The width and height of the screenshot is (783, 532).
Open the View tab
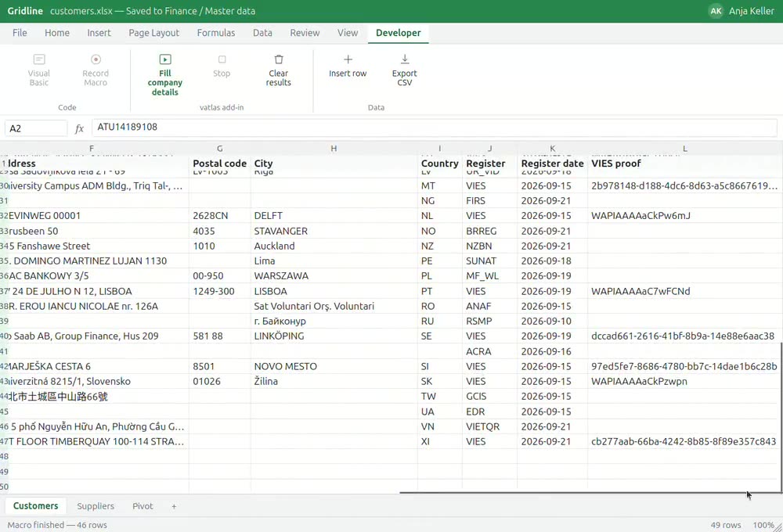pos(348,33)
